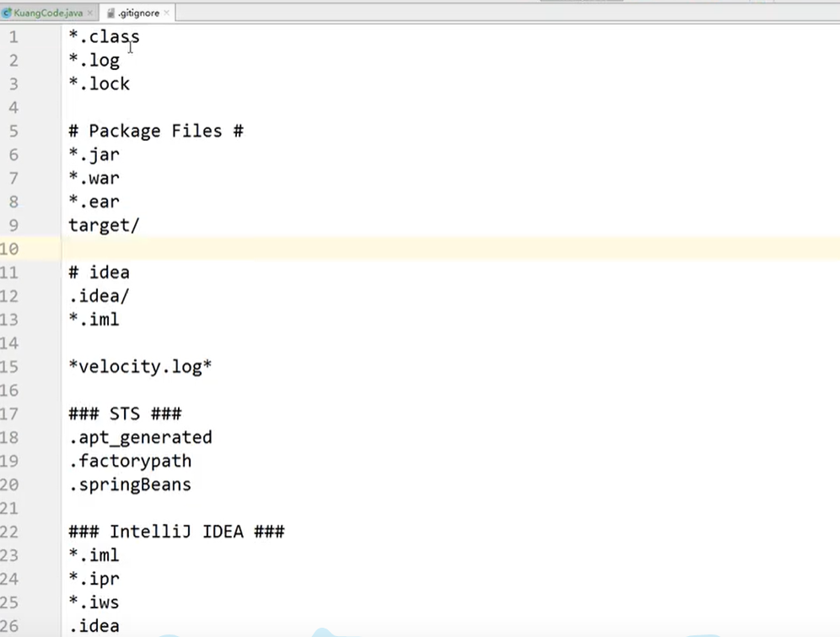Click the '# idea' comment line
The width and height of the screenshot is (840, 637).
pos(100,273)
